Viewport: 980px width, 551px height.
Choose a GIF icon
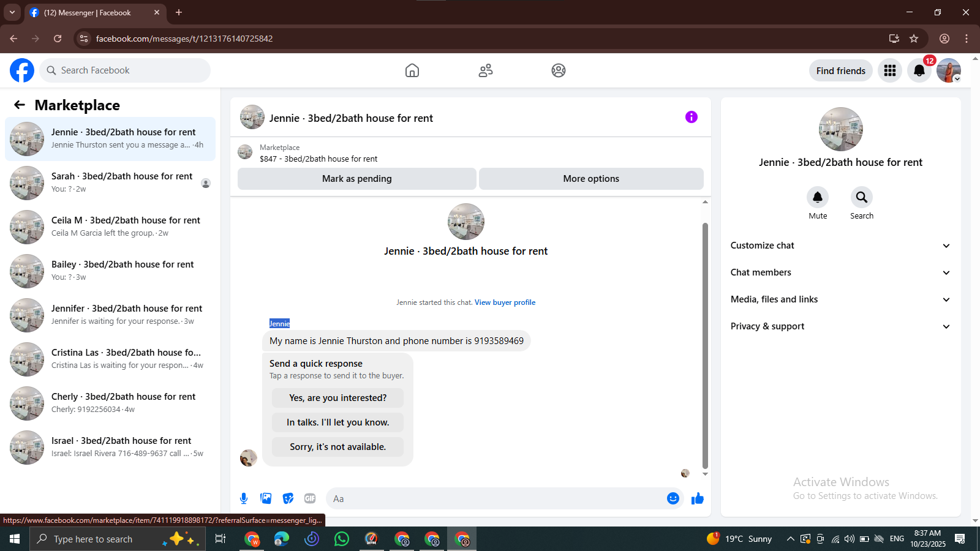coord(310,498)
